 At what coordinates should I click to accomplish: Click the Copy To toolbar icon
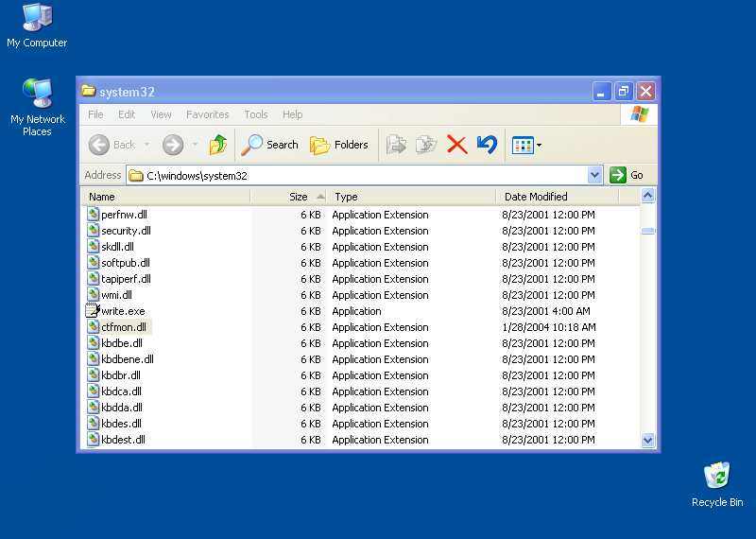click(426, 145)
